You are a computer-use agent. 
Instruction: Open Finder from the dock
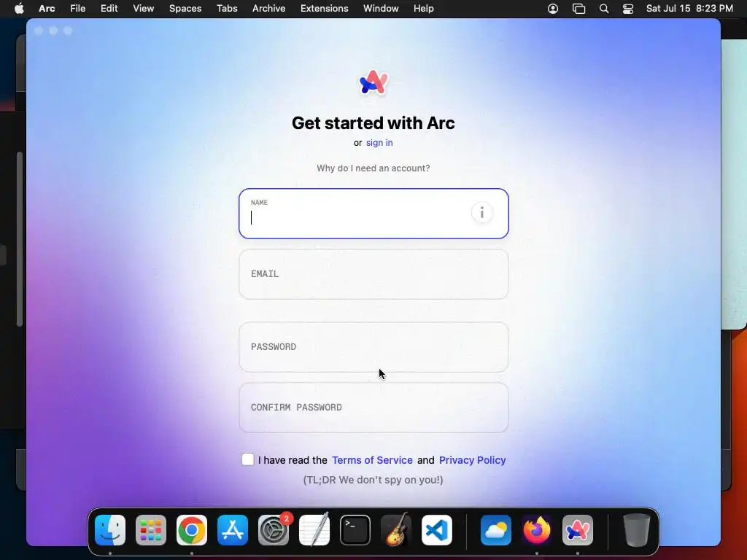tap(110, 530)
